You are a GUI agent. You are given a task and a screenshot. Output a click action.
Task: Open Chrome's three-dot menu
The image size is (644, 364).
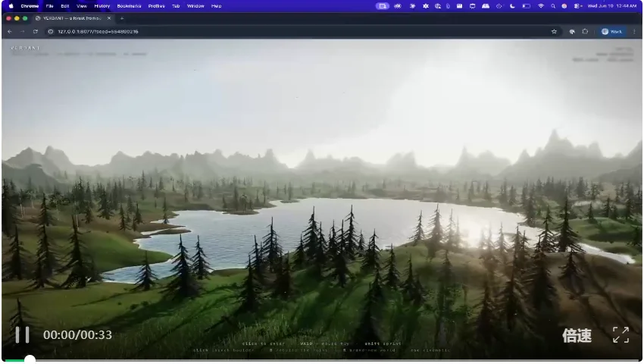pos(634,31)
